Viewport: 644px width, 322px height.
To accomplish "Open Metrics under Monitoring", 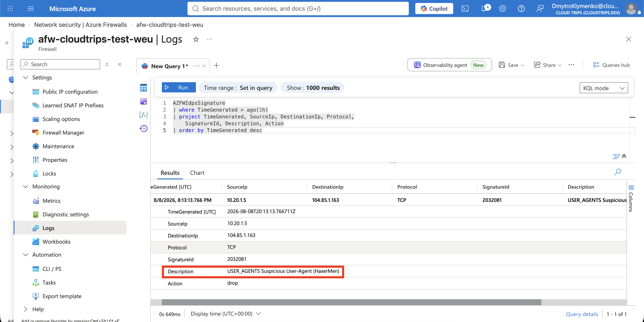I will point(52,201).
